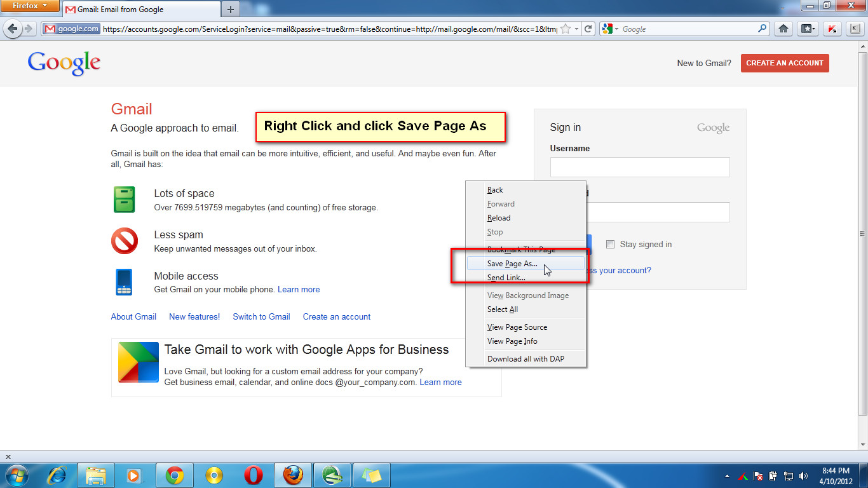The height and width of the screenshot is (488, 868).
Task: Click the network tray icon
Action: (x=789, y=475)
